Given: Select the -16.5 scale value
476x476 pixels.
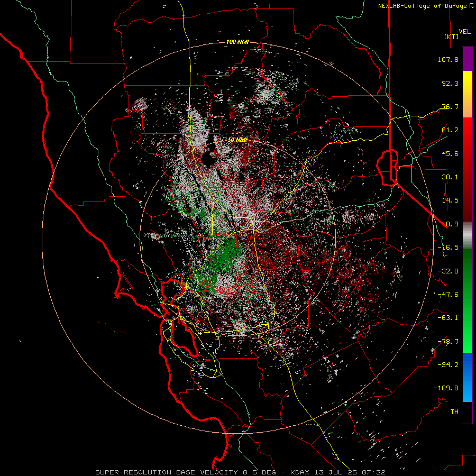Looking at the screenshot, I should [448, 248].
